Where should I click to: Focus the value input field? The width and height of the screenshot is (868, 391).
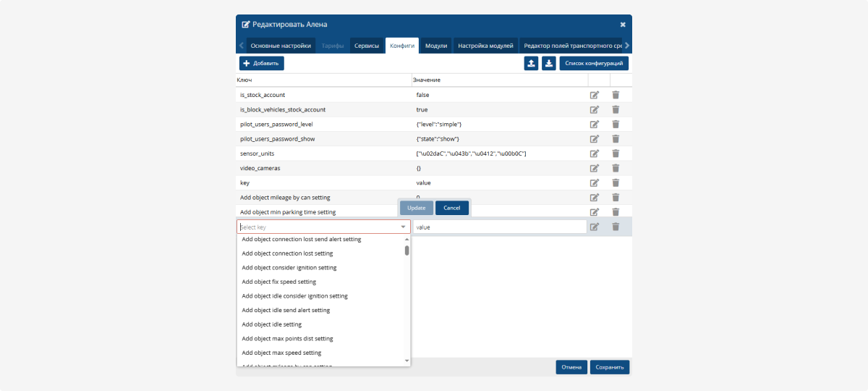point(499,227)
